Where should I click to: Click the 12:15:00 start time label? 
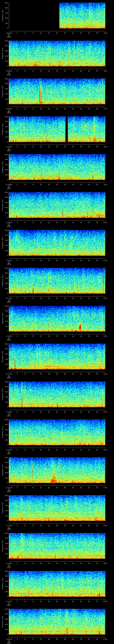(9, 450)
